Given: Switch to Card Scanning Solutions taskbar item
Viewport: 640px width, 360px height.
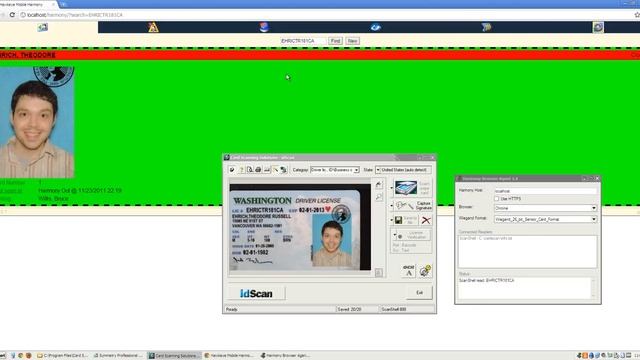Looking at the screenshot, I should (x=175, y=356).
